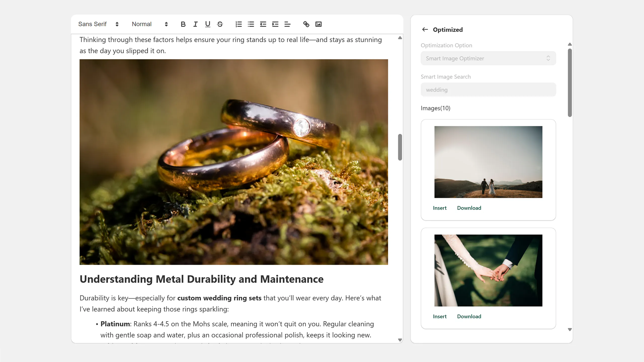Image resolution: width=644 pixels, height=362 pixels.
Task: Click the Images(10) label
Action: coord(435,108)
